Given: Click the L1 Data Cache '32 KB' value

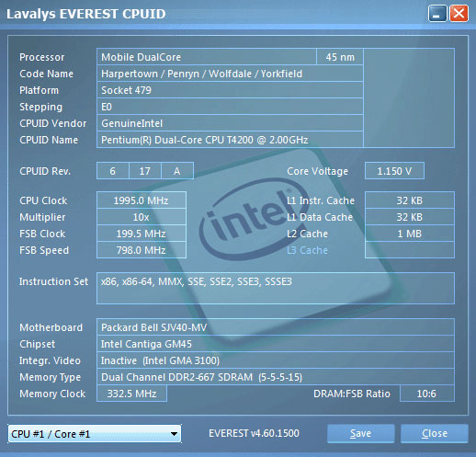Looking at the screenshot, I should coord(410,217).
